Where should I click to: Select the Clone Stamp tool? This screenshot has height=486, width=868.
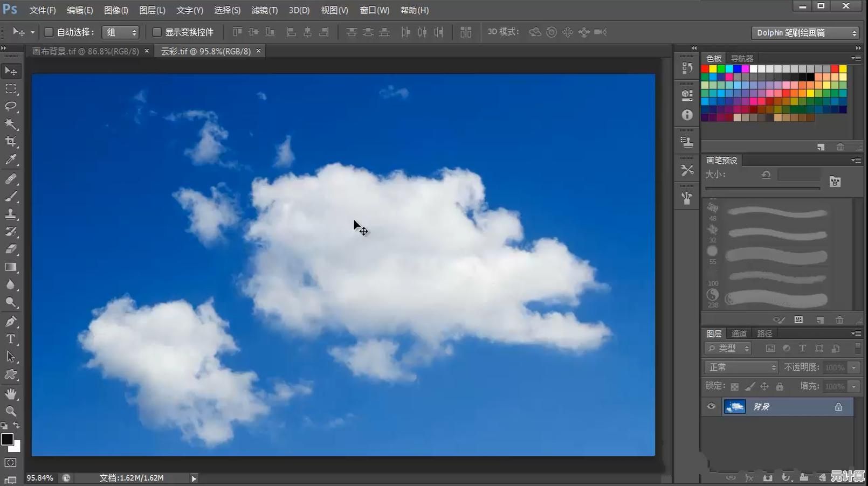(11, 214)
